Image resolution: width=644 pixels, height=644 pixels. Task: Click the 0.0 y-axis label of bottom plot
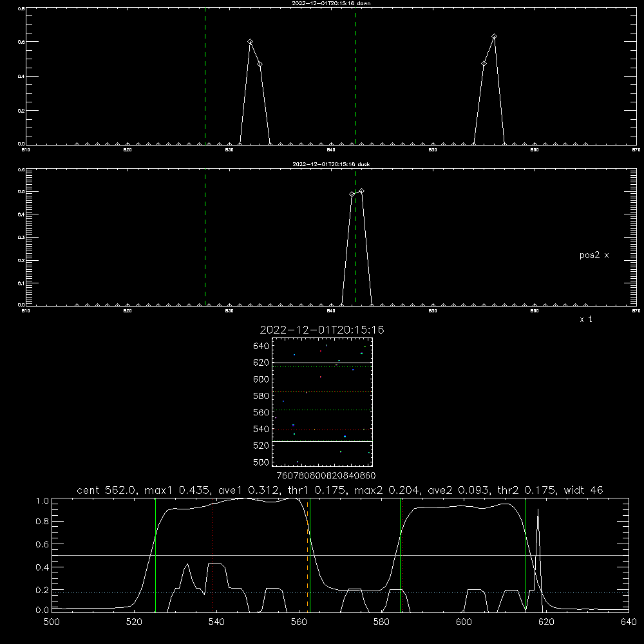pos(43,611)
